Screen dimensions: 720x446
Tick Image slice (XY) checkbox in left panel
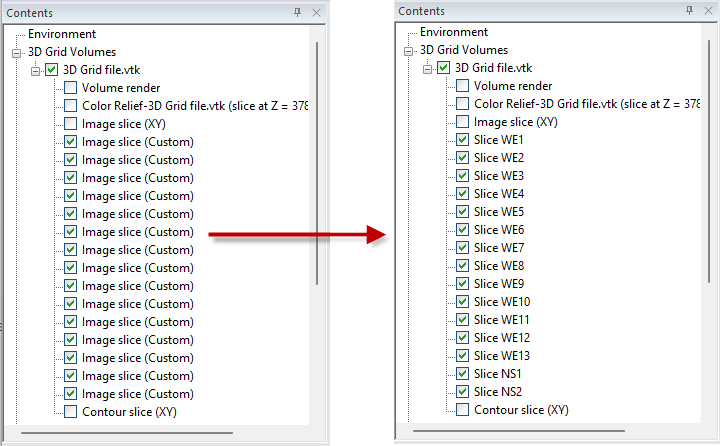[70, 124]
